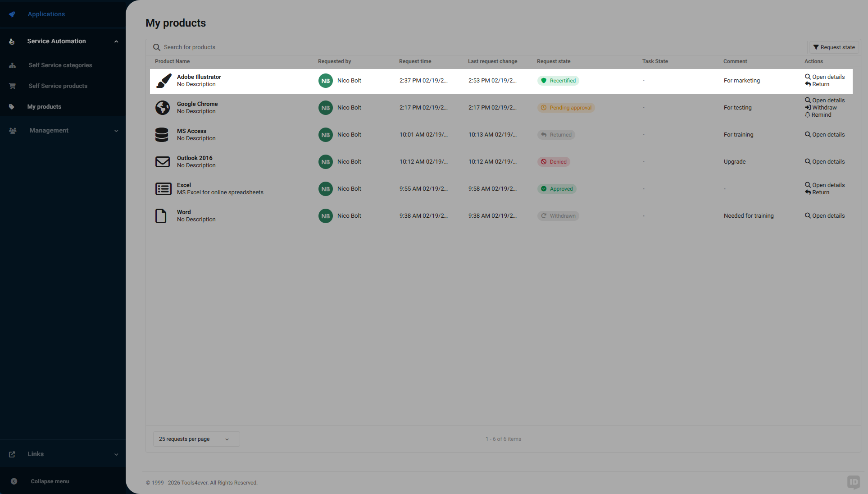Image resolution: width=868 pixels, height=494 pixels.
Task: Click the MS Access database icon
Action: pos(163,135)
